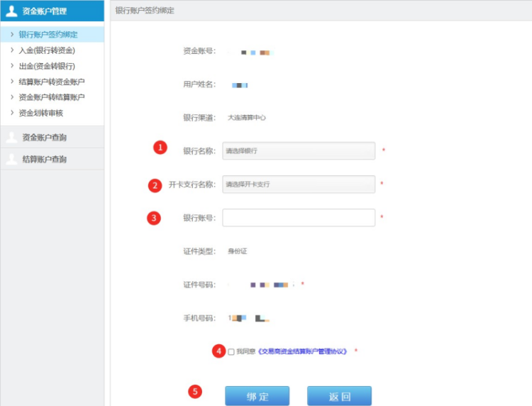Open the 开卡支行名称 branch dropdown

[298, 185]
